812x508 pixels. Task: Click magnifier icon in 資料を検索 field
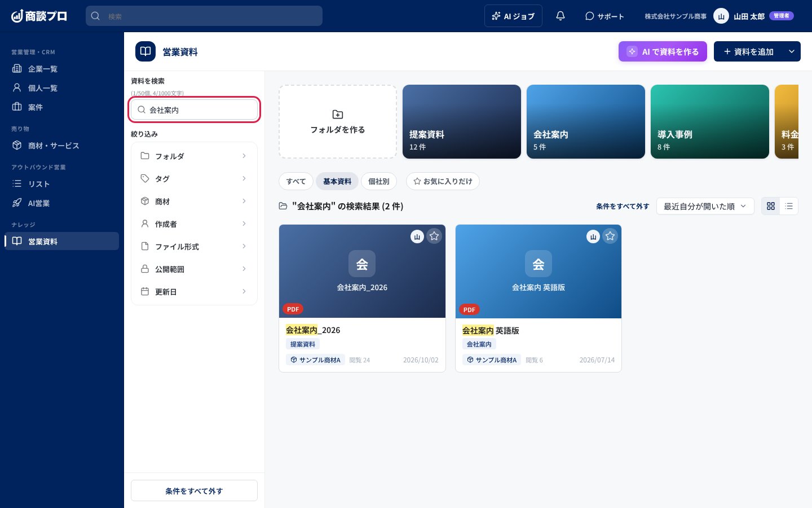142,110
